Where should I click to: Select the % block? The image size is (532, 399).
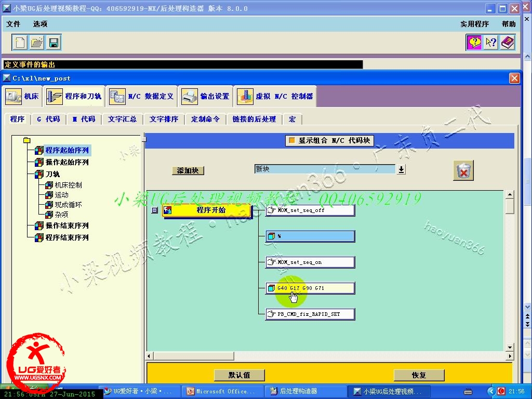coord(310,236)
